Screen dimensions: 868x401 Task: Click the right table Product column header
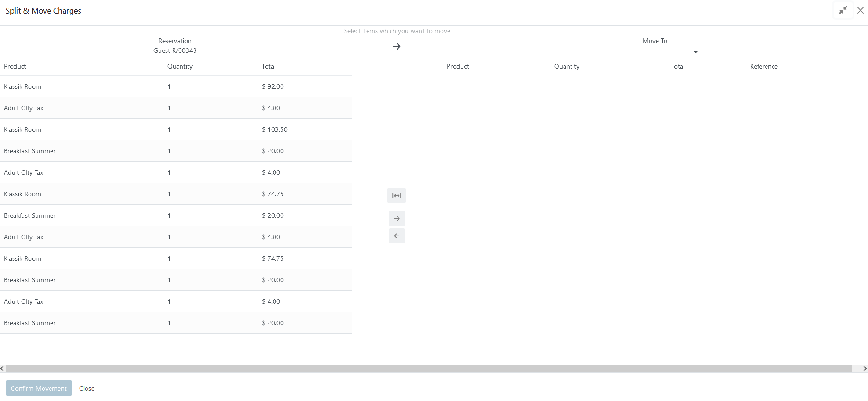pos(458,66)
